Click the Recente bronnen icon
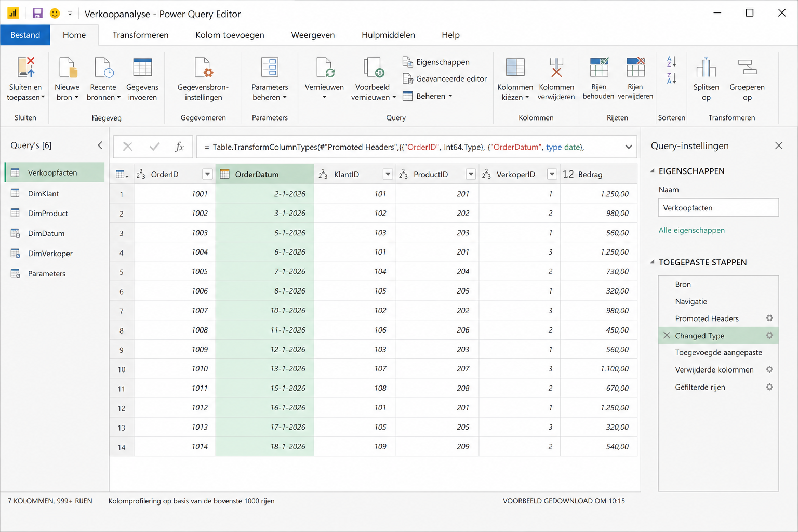798x532 pixels. point(103,68)
